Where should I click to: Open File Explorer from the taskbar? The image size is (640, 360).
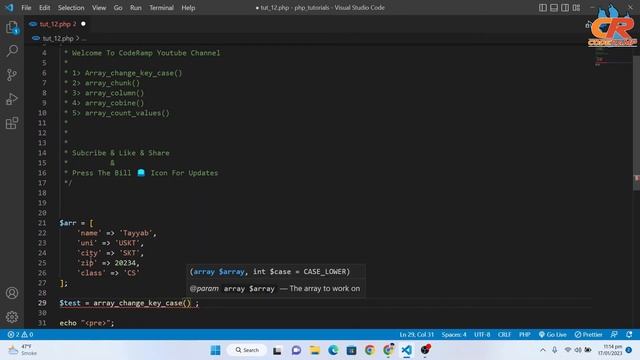coord(315,350)
